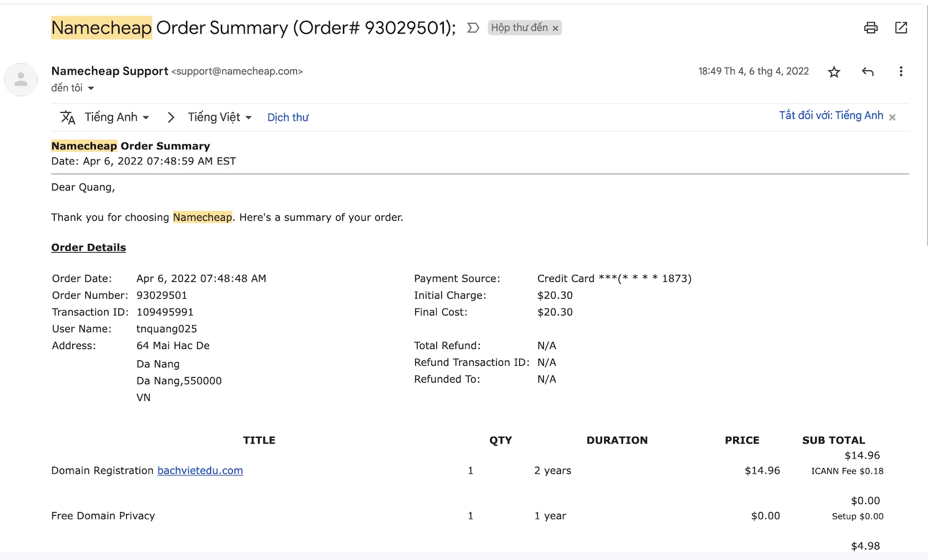Click the importance marker beside the subject
Screen dimensions: 928x560
(x=473, y=28)
